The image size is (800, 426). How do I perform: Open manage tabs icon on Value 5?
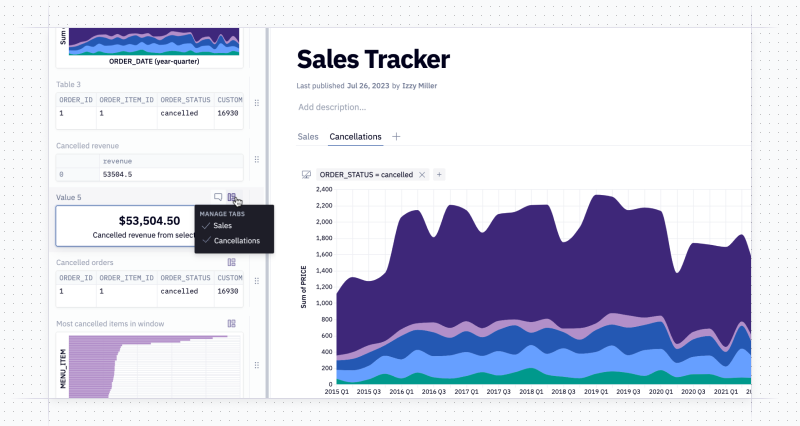[x=232, y=197]
